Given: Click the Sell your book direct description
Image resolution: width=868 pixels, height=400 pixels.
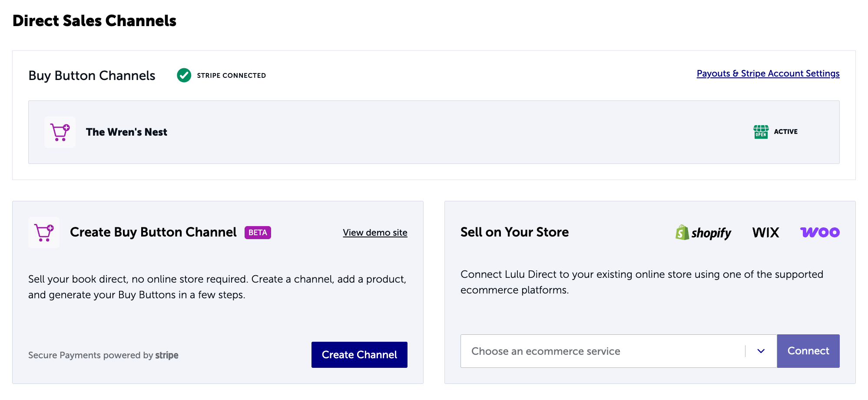Looking at the screenshot, I should pos(217,287).
